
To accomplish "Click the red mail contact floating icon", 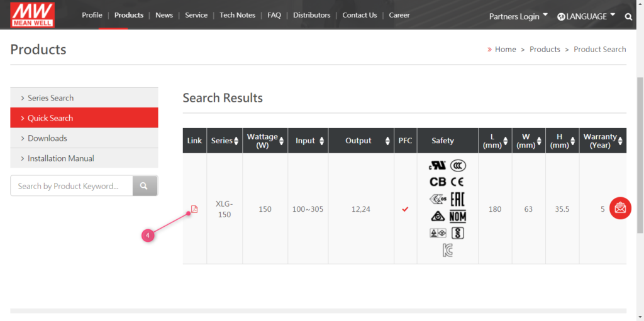I will (x=620, y=208).
